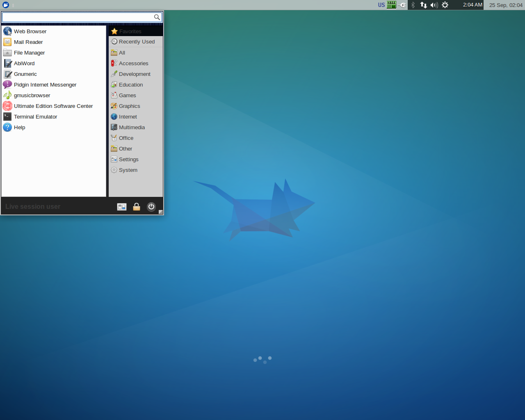
Task: Browse the Graphics category
Action: pos(136,106)
